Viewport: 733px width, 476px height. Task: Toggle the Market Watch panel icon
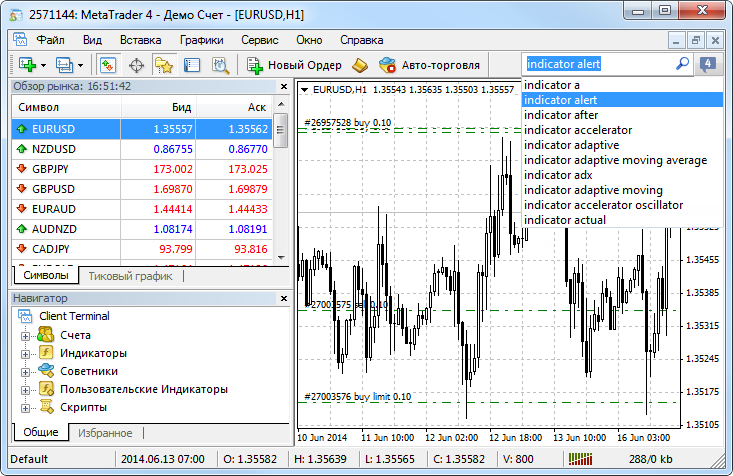108,65
